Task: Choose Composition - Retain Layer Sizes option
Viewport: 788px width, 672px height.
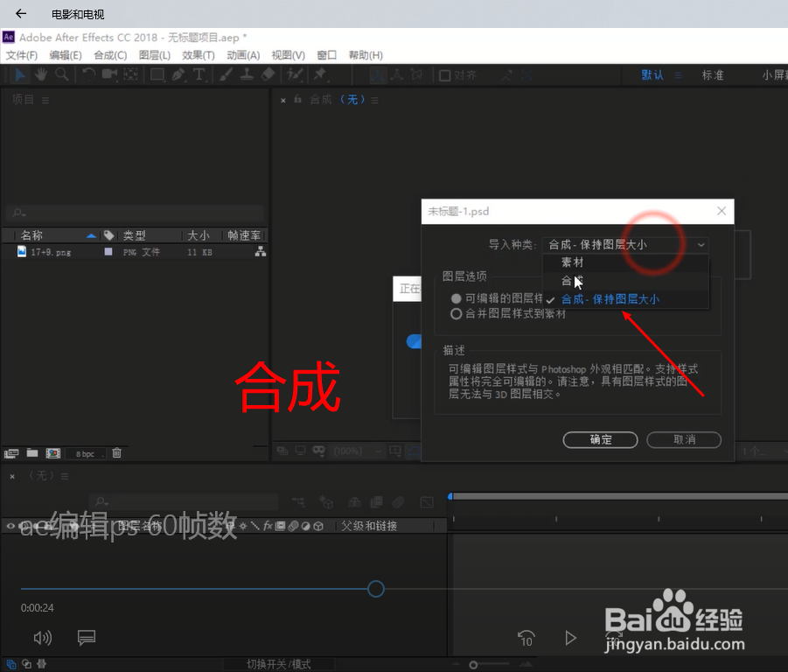Action: click(625, 299)
